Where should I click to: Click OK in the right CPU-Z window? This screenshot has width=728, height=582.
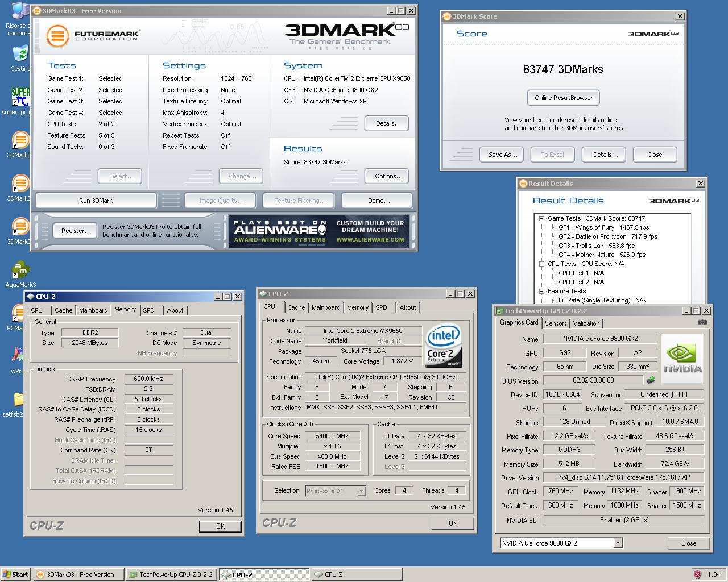(x=453, y=523)
